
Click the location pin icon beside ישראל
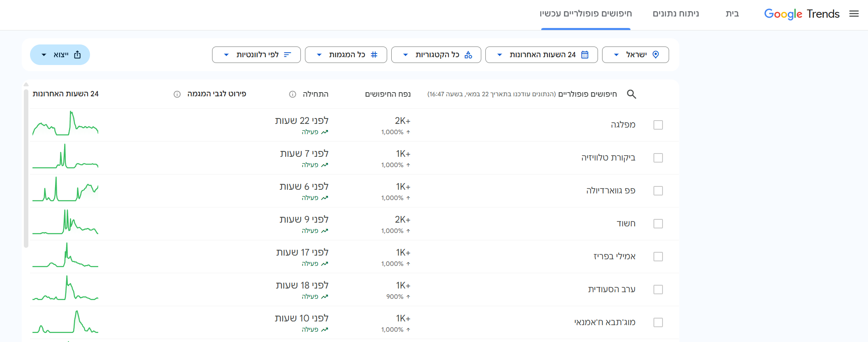[656, 55]
